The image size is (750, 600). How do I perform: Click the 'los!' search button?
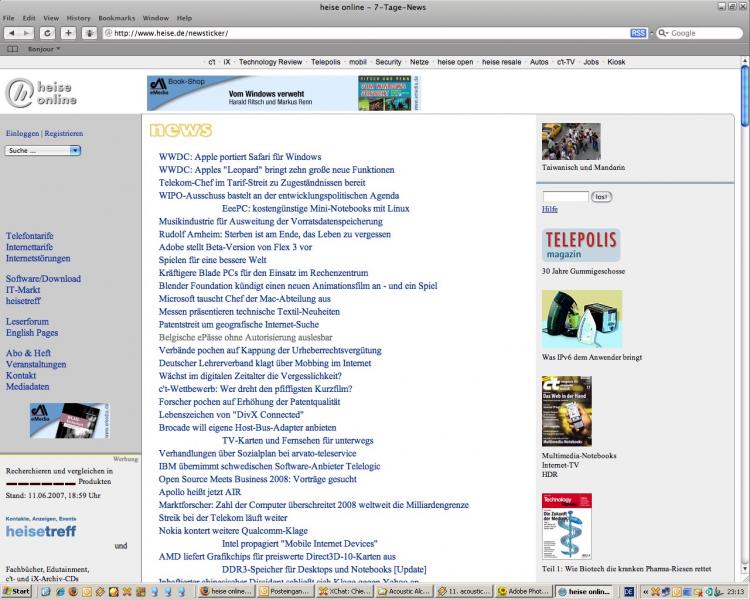click(602, 197)
